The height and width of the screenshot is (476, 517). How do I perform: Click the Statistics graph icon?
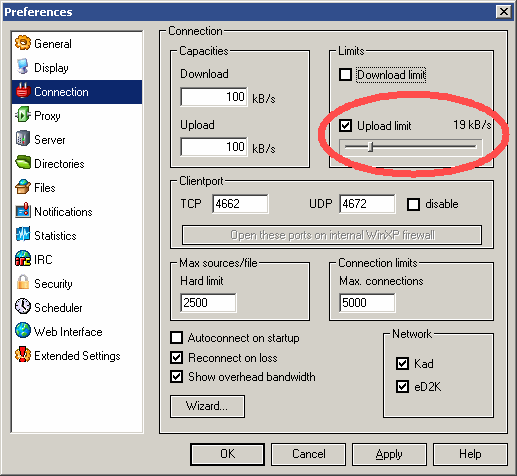click(x=23, y=235)
